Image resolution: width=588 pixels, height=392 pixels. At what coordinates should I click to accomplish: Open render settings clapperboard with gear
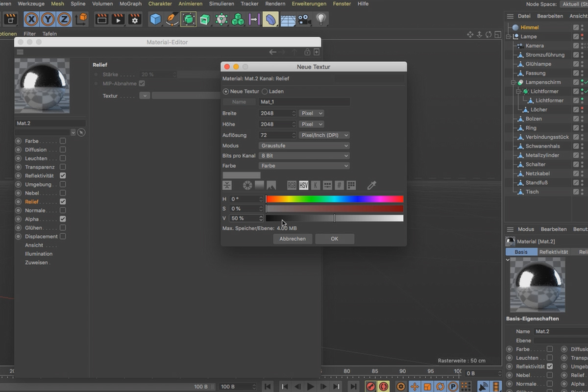134,19
